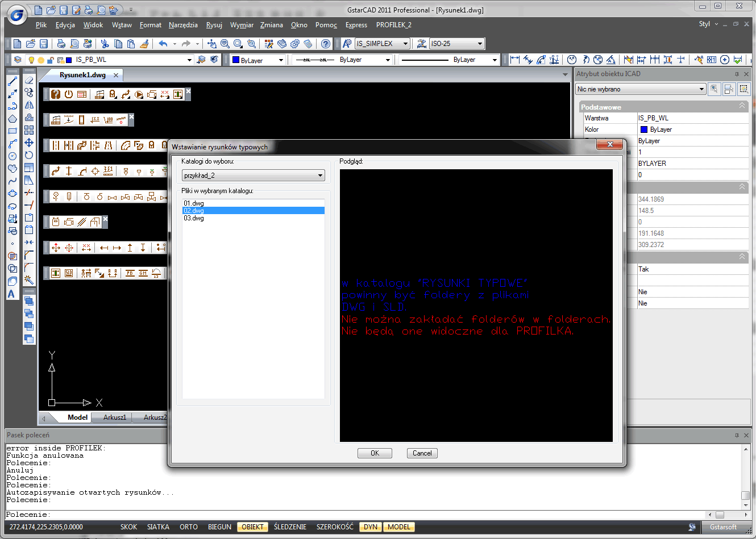Click the Linear dimension tool icon

(x=515, y=60)
